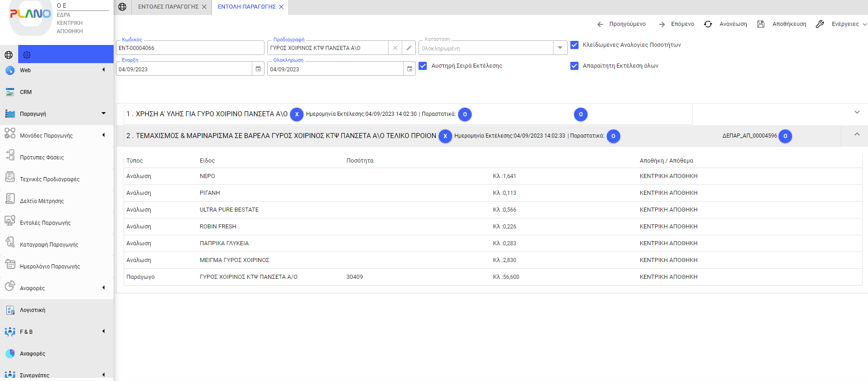Screen dimensions: 868x381
Task: Expand the F & B sidebar arrow
Action: (104, 331)
